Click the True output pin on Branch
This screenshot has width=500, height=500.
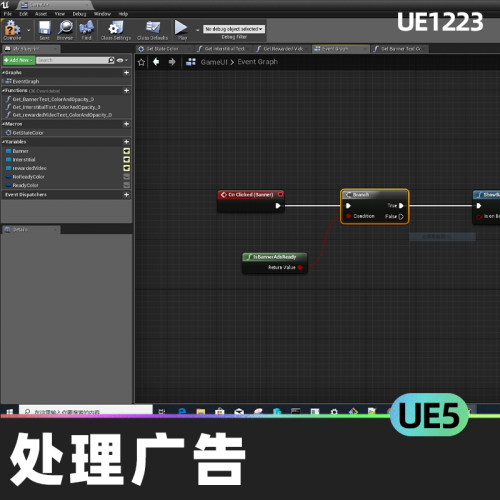pyautogui.click(x=401, y=206)
